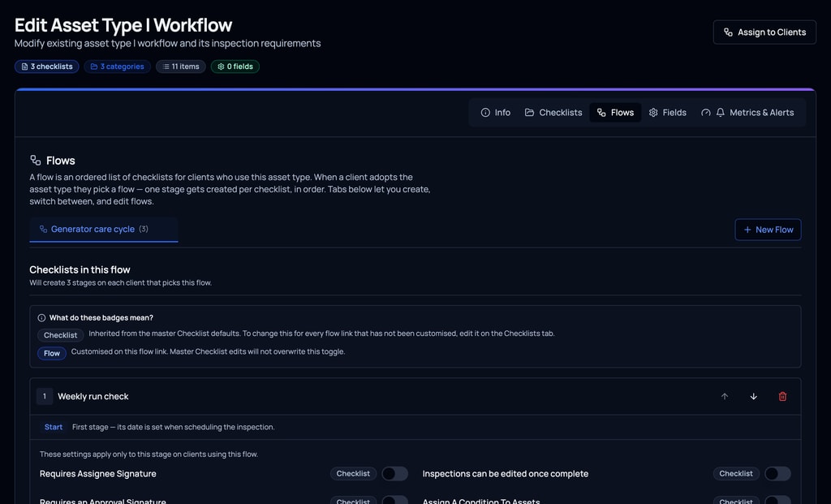Toggle Requires Assignee Signature switch
This screenshot has height=504, width=831.
click(395, 474)
